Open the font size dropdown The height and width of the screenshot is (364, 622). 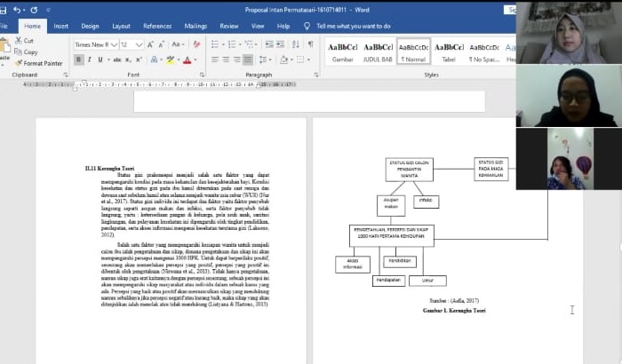140,44
